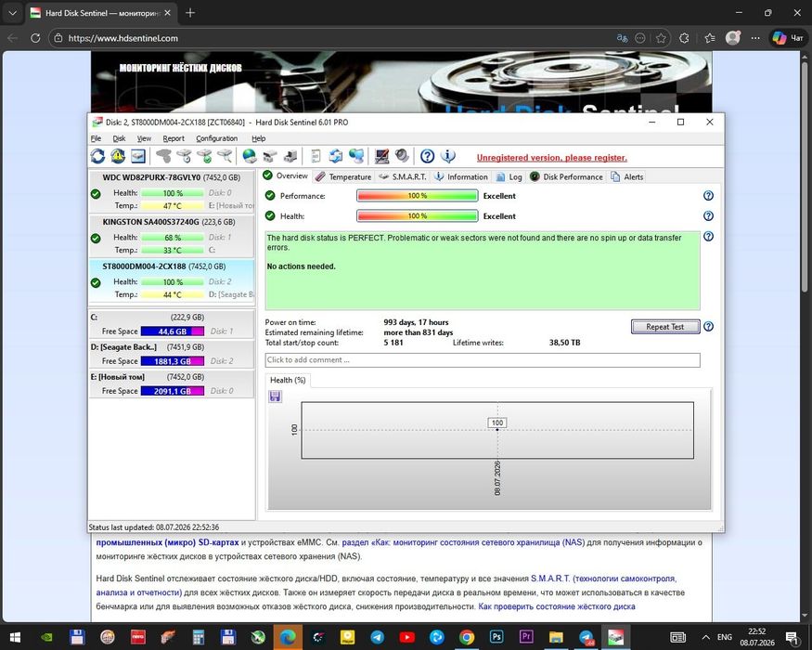This screenshot has width=812, height=650.
Task: Open the Report menu
Action: coord(174,138)
